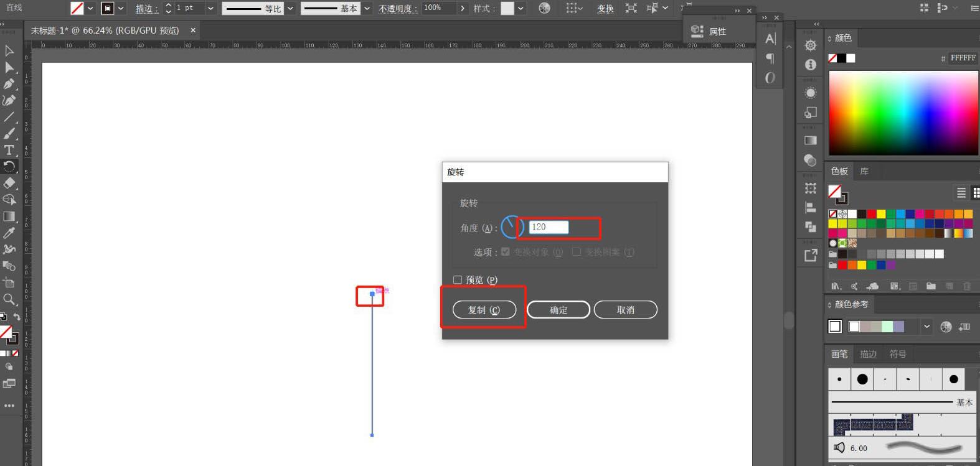Open the variable width profile dropdown (等比)
This screenshot has width=980, height=466.
click(x=290, y=8)
